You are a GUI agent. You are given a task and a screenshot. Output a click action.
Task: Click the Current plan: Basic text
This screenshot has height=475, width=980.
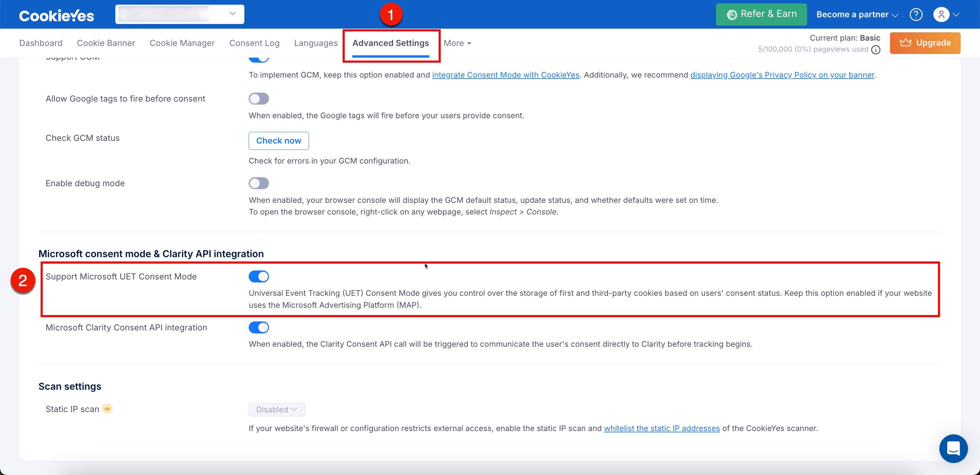tap(845, 38)
